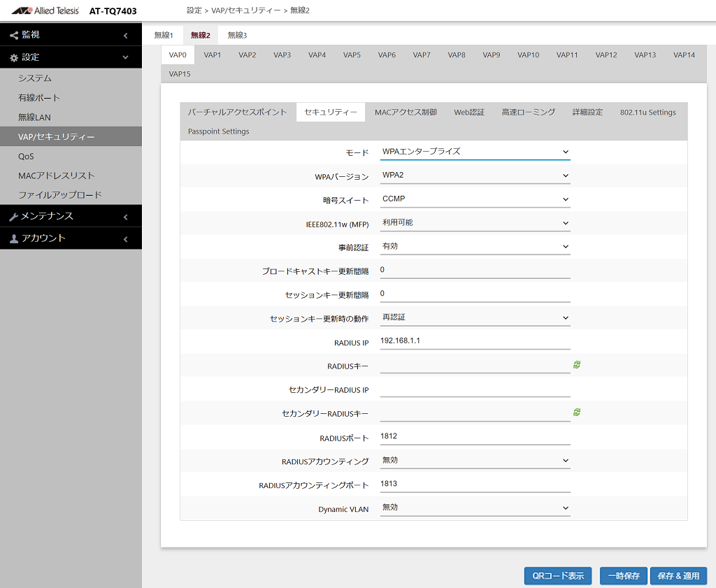Open the WPAバージョン dropdown
This screenshot has width=716, height=588.
475,175
